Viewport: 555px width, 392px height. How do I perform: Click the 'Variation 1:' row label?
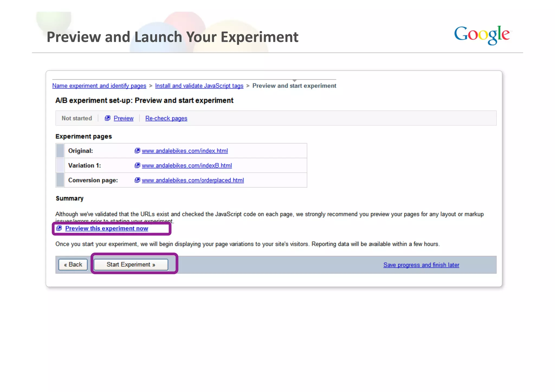tap(85, 166)
